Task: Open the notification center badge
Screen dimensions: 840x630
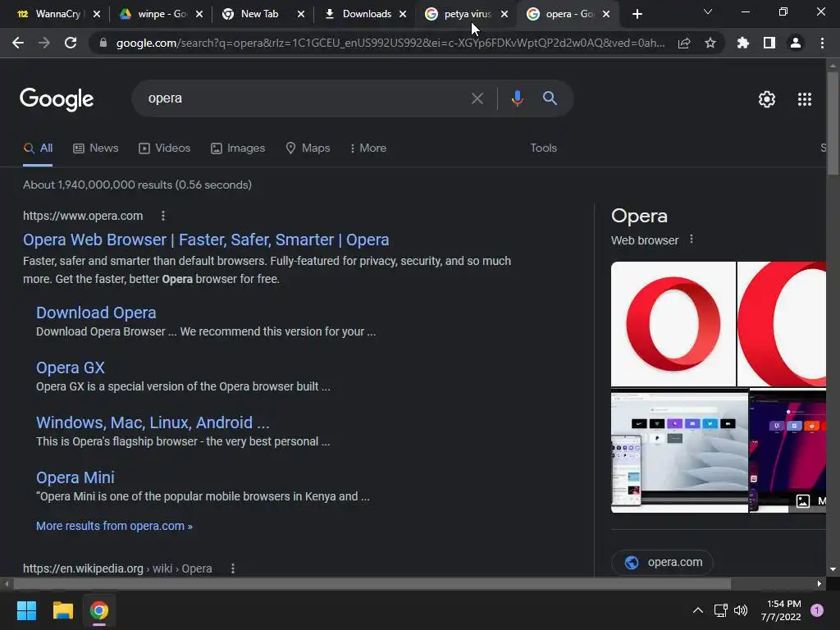Action: [x=817, y=610]
